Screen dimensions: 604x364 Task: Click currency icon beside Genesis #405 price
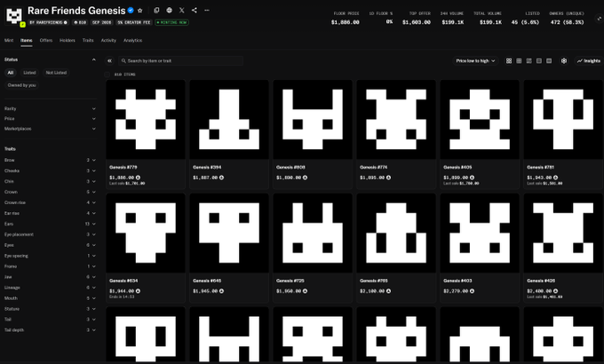(x=472, y=178)
